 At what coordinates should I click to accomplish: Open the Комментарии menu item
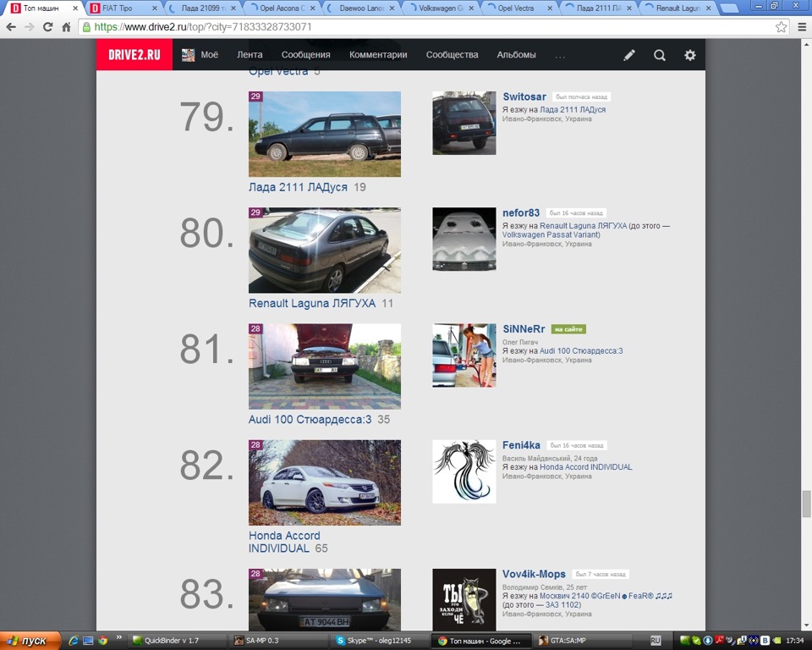pos(378,54)
